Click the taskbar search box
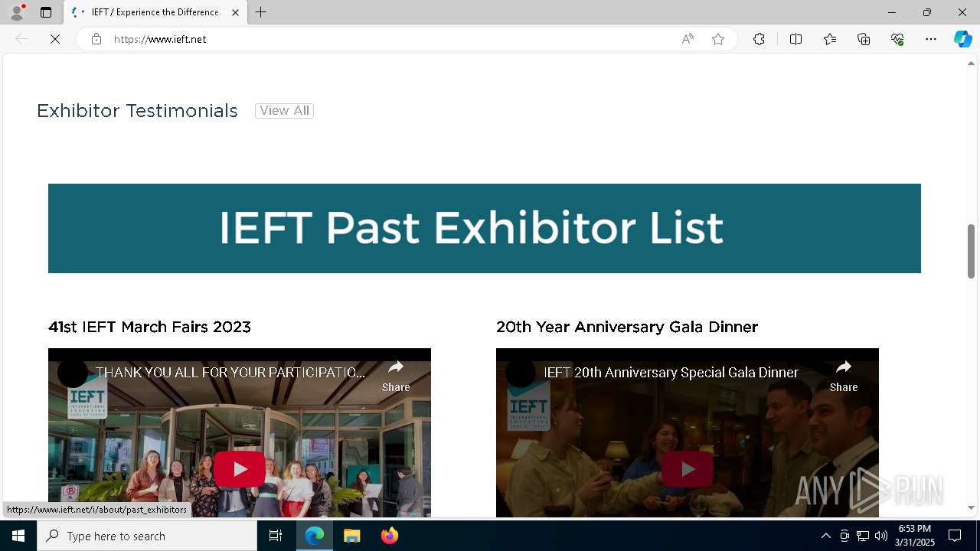 (x=147, y=536)
